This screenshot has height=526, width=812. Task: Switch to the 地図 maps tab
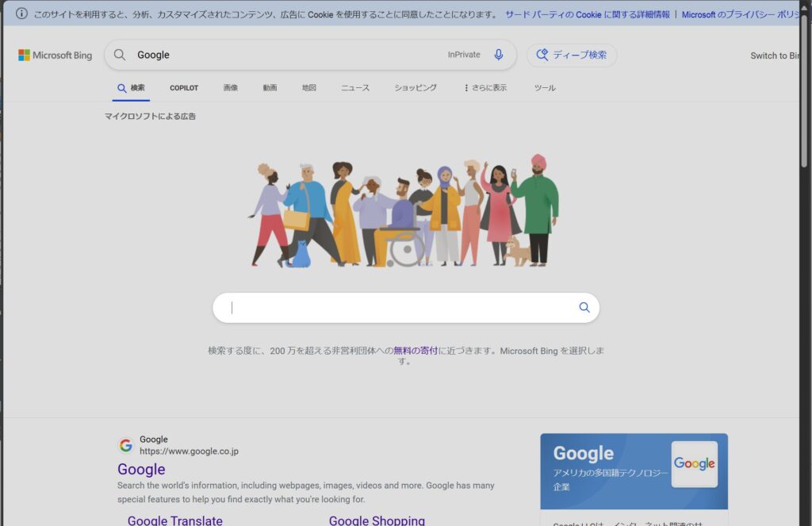[309, 88]
